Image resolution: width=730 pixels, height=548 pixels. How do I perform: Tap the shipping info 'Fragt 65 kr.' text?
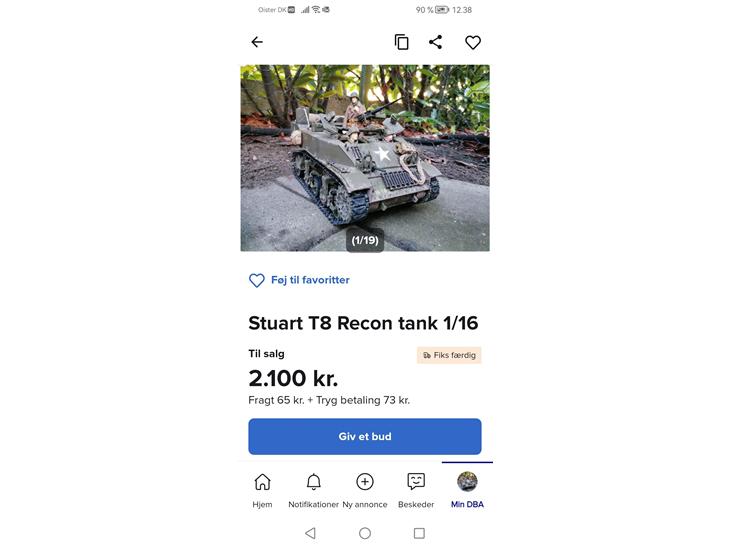pos(276,400)
